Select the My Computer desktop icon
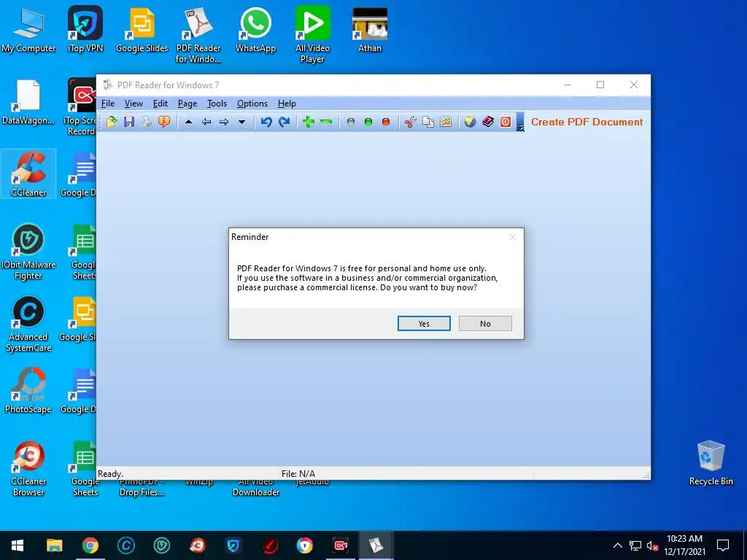The image size is (747, 560). click(28, 31)
